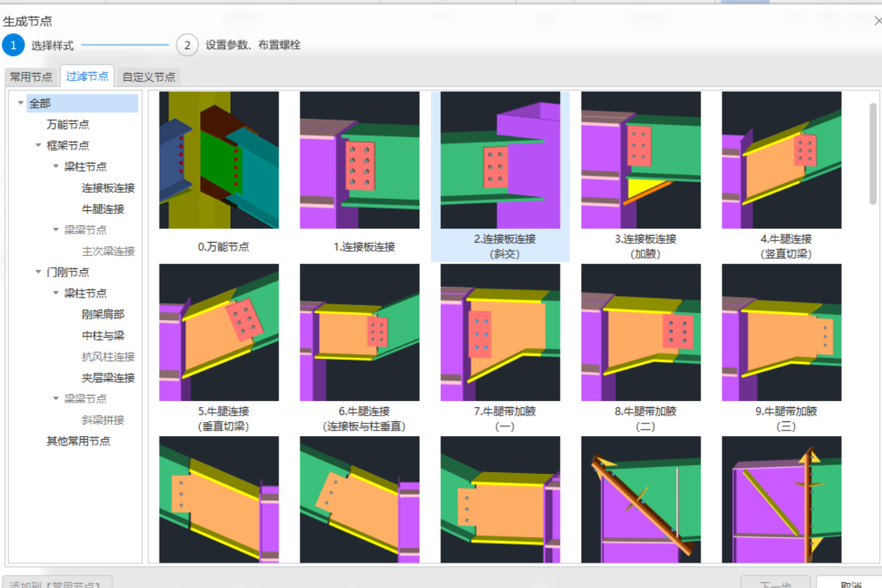
Task: Select 其他常用节点 in the tree
Action: pos(78,441)
